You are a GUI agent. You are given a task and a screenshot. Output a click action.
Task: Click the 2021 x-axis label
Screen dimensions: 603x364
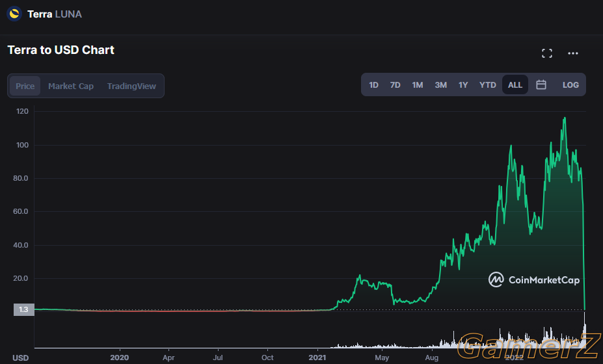(x=317, y=357)
